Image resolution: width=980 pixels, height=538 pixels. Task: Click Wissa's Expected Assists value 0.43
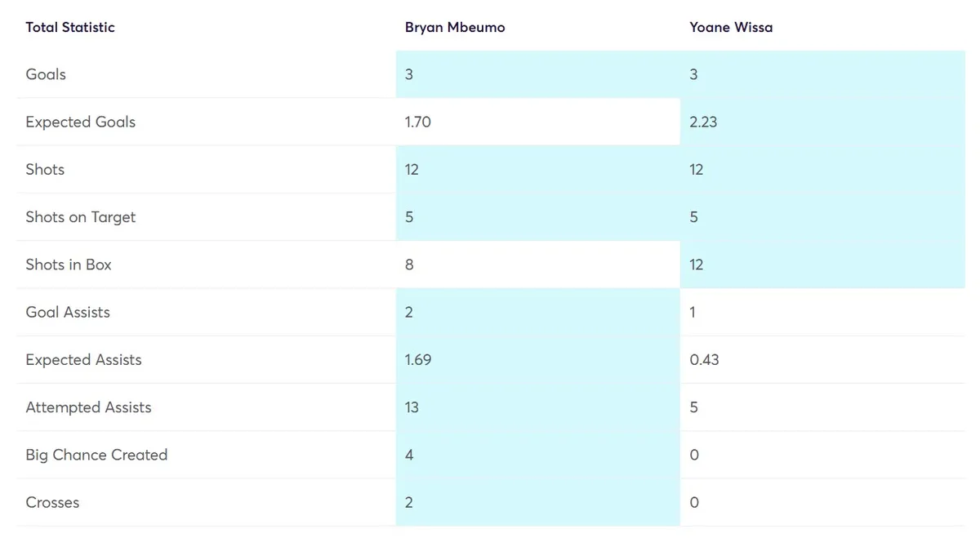(x=704, y=360)
